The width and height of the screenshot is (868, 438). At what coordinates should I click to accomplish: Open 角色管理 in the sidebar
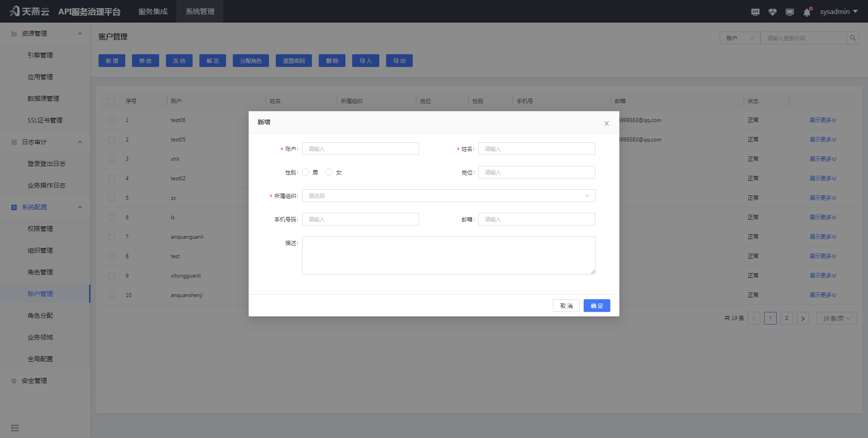[x=40, y=272]
